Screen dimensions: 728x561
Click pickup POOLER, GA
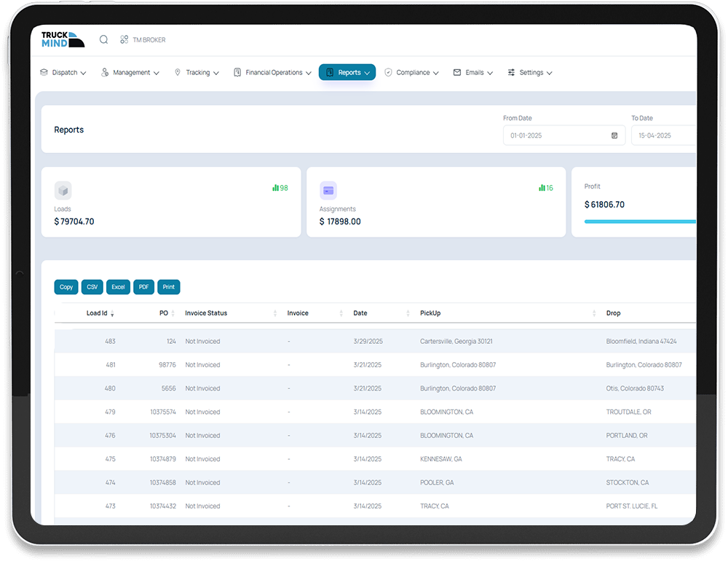click(x=437, y=482)
